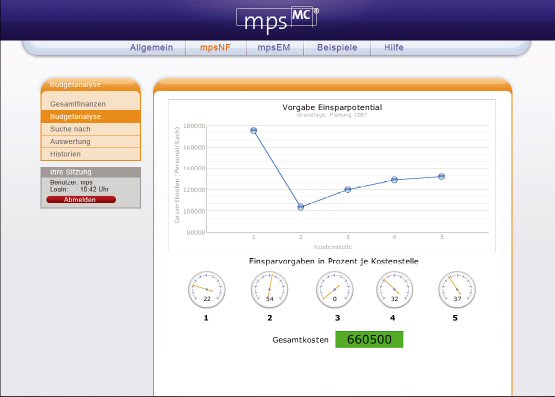Click the gauge dial showing 22
555x397 pixels.
coord(207,290)
